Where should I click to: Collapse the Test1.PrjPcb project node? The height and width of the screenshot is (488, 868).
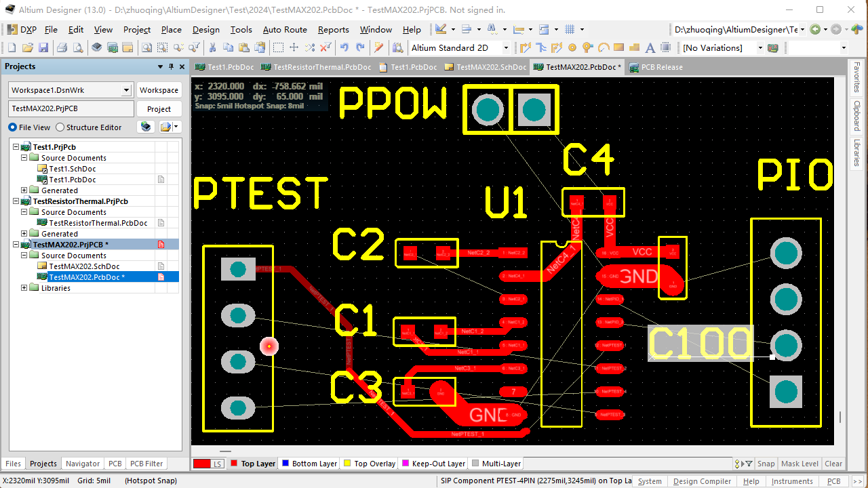(16, 147)
